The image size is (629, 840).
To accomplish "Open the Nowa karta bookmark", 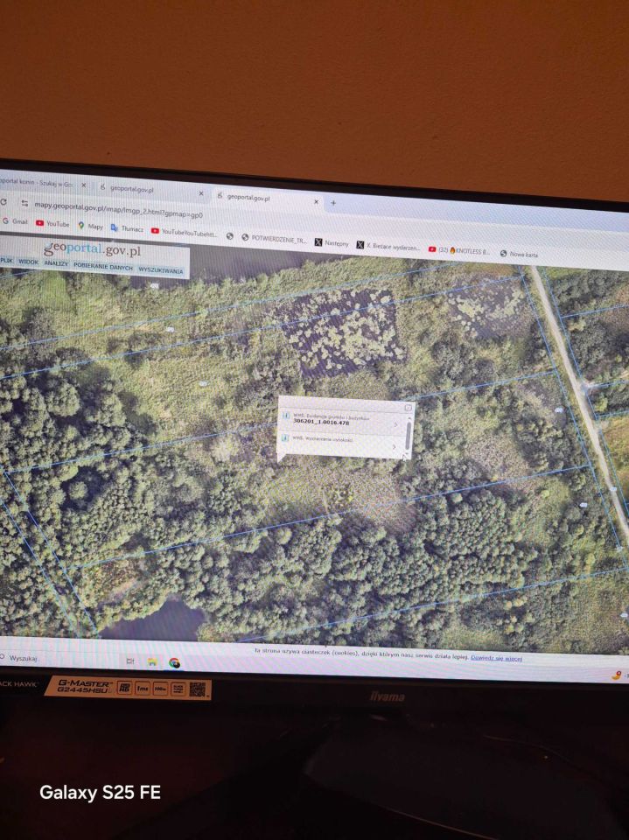I will coord(519,254).
